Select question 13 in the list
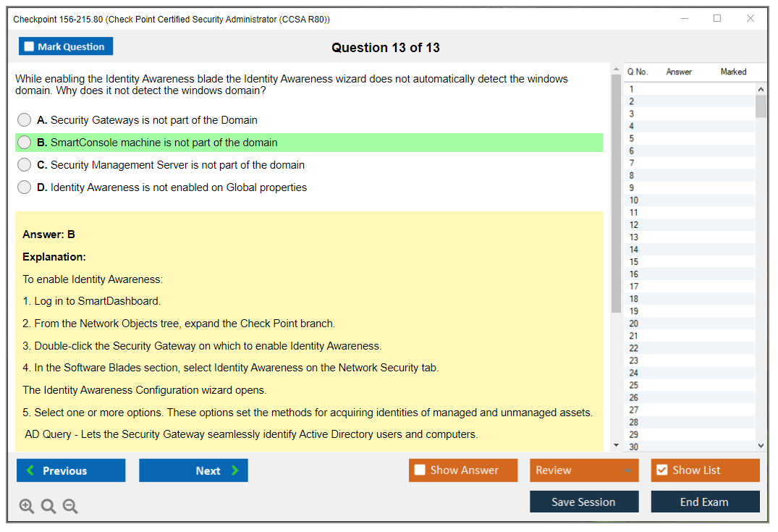This screenshot has width=778, height=532. tap(634, 237)
